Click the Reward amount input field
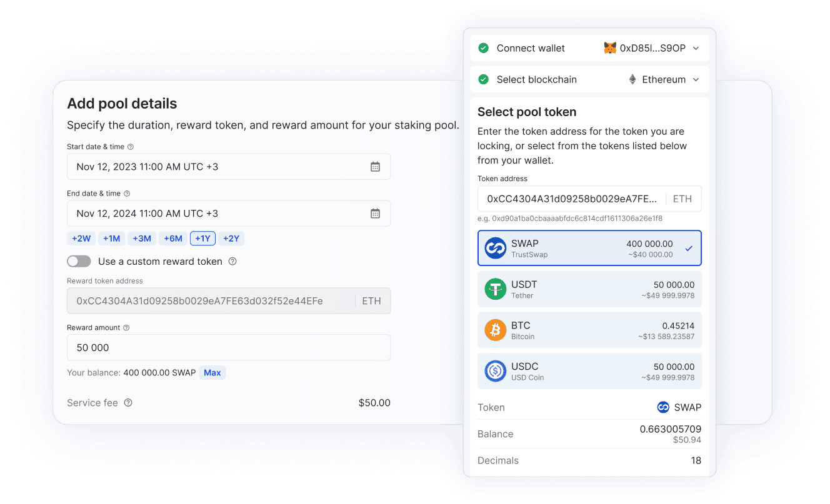The width and height of the screenshot is (830, 504). (229, 347)
